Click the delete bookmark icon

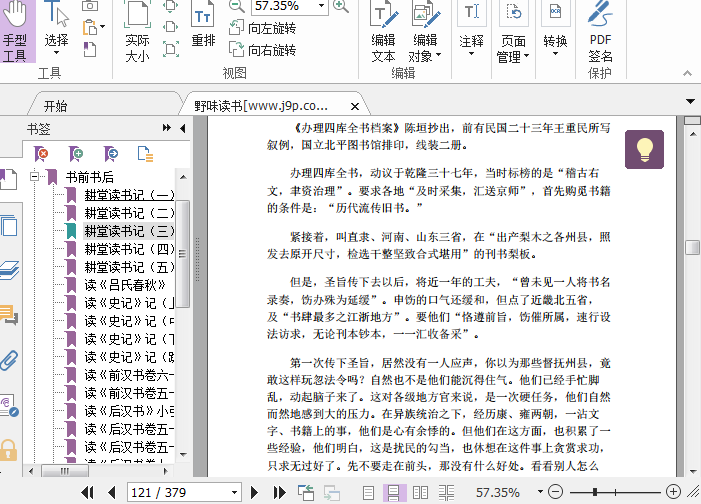tap(41, 154)
